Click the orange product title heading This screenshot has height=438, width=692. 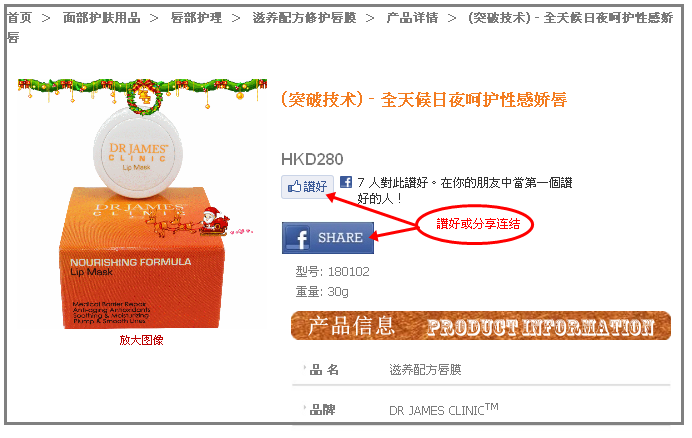pyautogui.click(x=424, y=100)
